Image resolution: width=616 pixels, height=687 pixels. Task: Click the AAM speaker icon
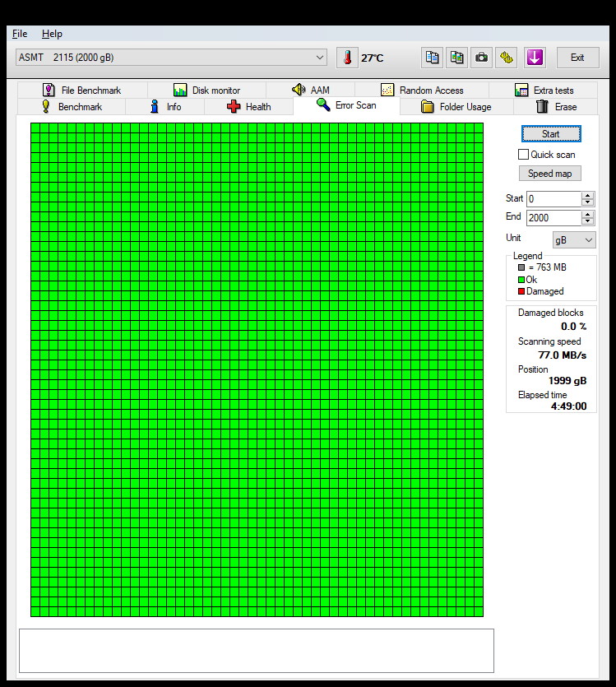[x=299, y=90]
